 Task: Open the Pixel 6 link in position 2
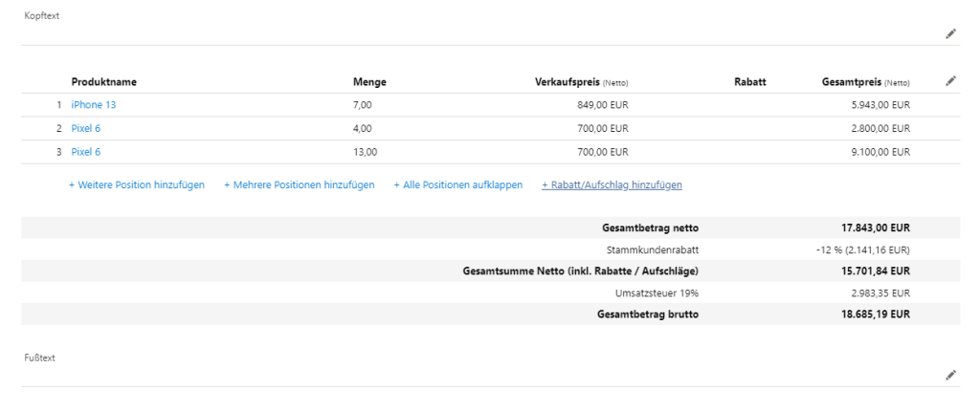point(85,128)
